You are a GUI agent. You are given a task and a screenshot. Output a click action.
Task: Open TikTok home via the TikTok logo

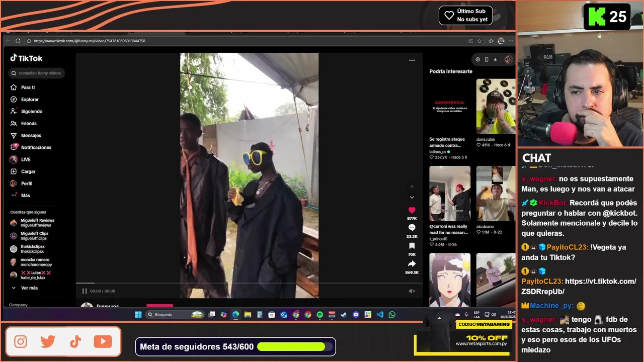[x=26, y=58]
